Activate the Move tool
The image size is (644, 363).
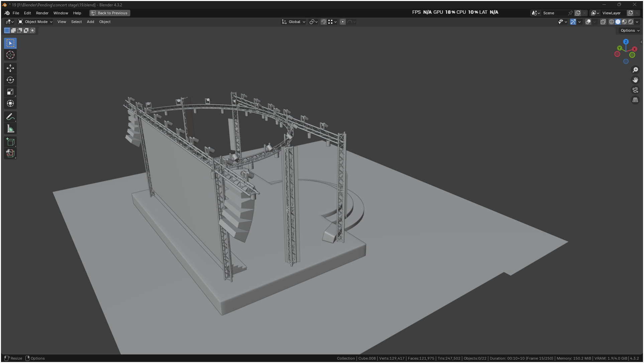pyautogui.click(x=10, y=68)
